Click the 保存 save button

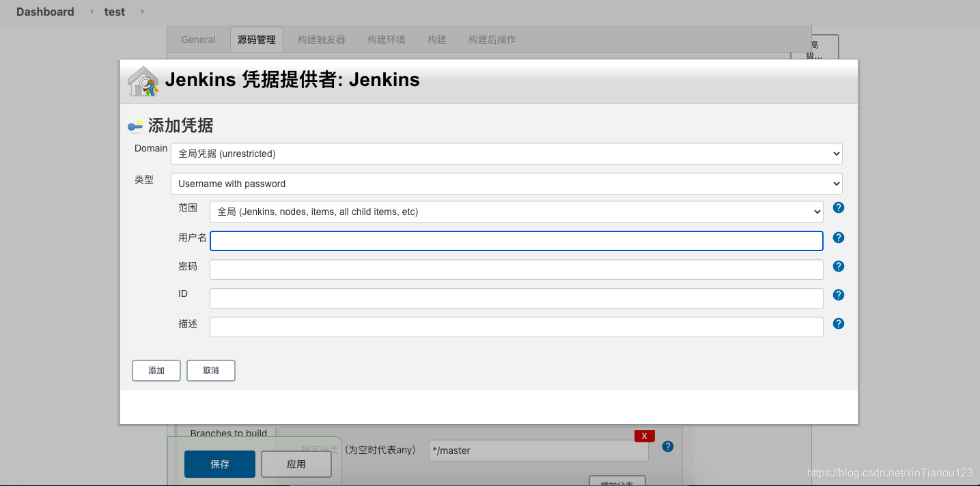point(220,464)
